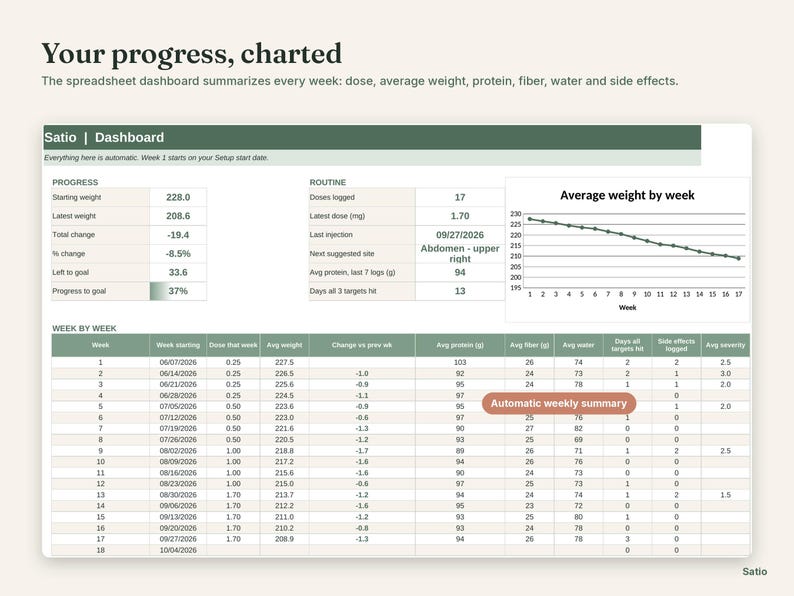The width and height of the screenshot is (794, 596).
Task: Select the Doses logged value 17
Action: [x=460, y=197]
